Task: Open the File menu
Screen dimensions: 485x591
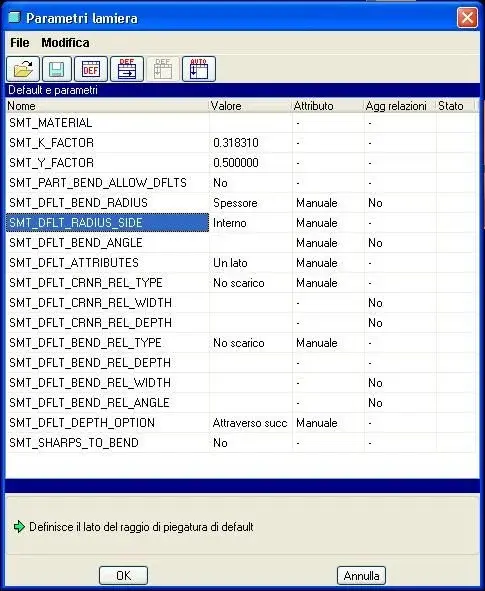Action: click(x=20, y=43)
